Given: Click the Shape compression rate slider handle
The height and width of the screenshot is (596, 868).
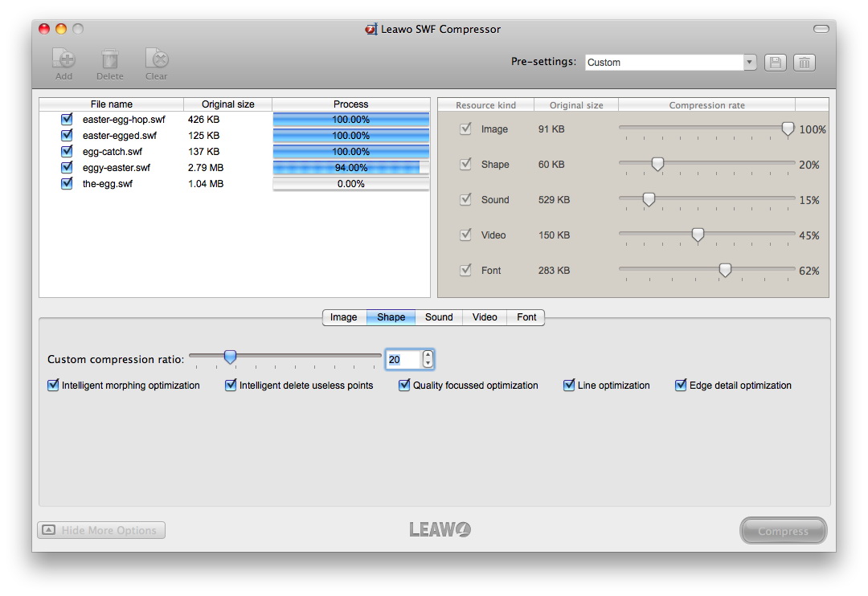Looking at the screenshot, I should (657, 165).
